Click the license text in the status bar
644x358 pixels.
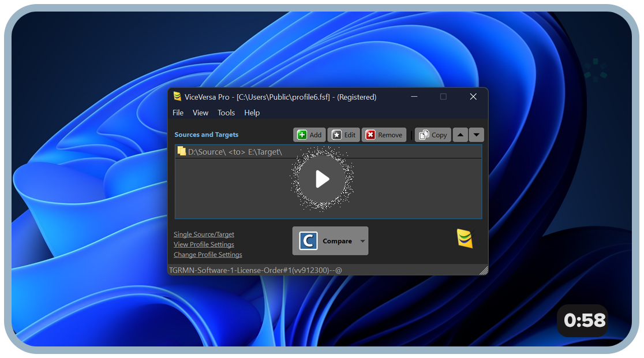pos(256,270)
